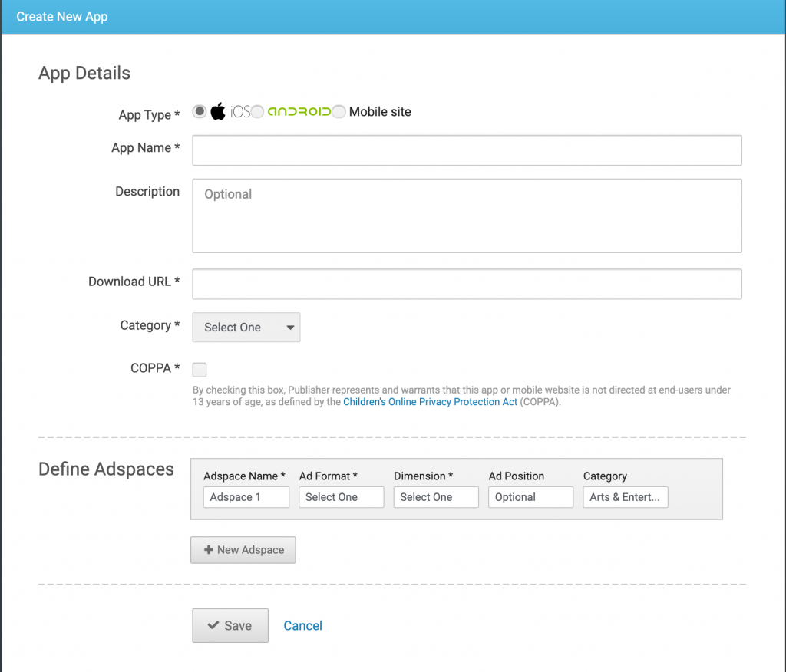
Task: Open the Ad Format dropdown
Action: click(341, 497)
